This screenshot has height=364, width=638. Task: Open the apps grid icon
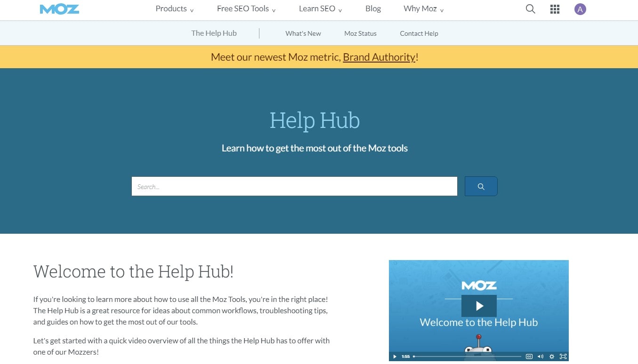555,9
